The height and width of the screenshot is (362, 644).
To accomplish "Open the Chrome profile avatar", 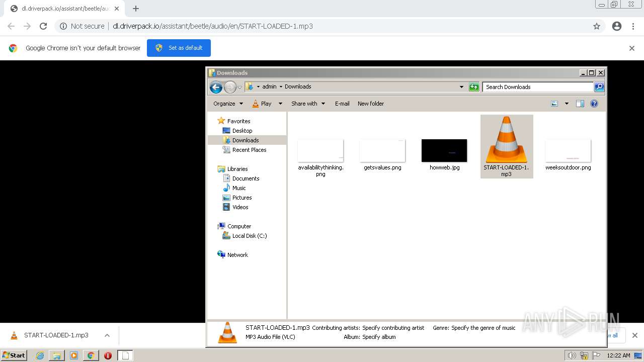I will coord(617,26).
